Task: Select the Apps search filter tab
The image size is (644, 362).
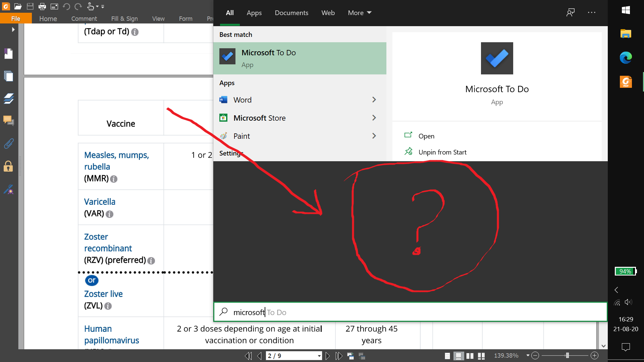Action: coord(254,13)
